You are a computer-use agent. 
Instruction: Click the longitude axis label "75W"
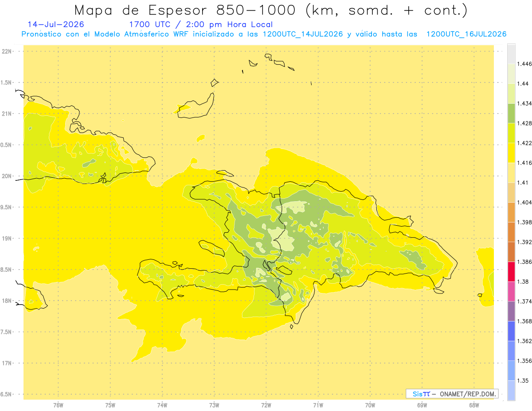[110, 405]
